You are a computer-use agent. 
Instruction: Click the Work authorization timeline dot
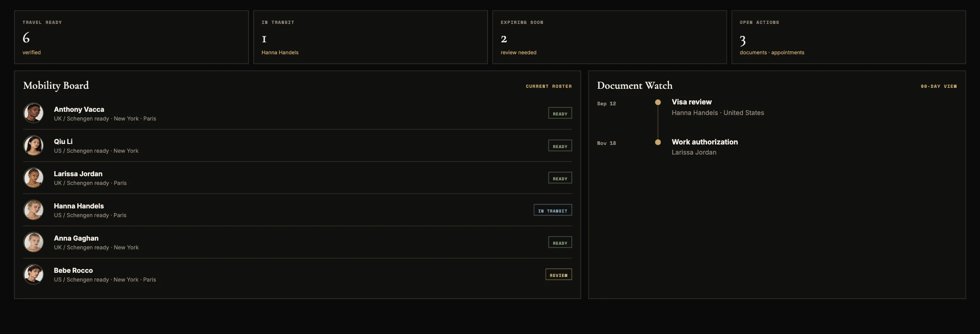coord(658,142)
